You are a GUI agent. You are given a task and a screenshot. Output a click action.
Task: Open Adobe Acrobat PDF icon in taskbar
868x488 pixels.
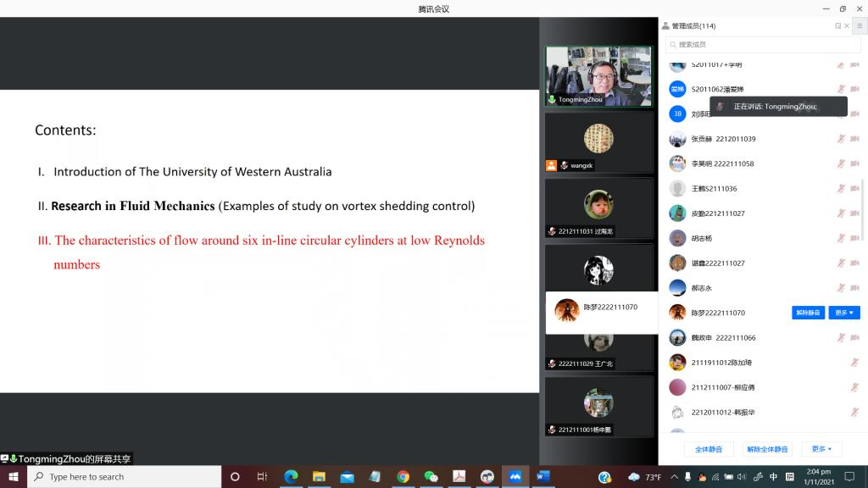click(459, 477)
